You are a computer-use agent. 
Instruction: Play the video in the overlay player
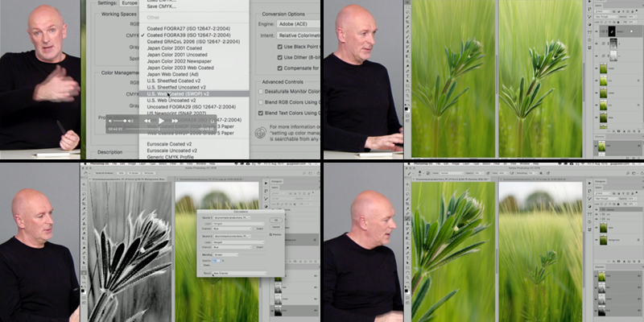pos(162,120)
